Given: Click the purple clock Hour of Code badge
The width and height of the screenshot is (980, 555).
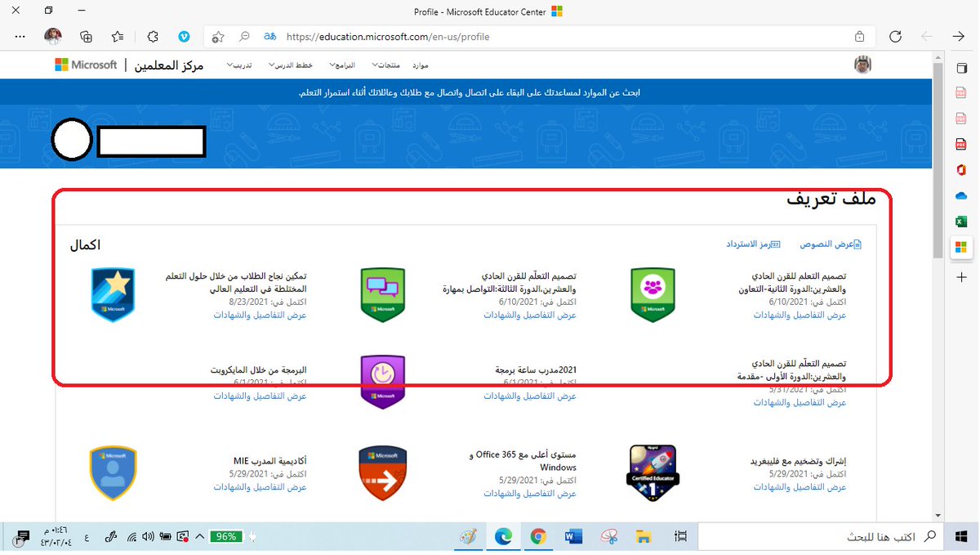Looking at the screenshot, I should tap(383, 383).
